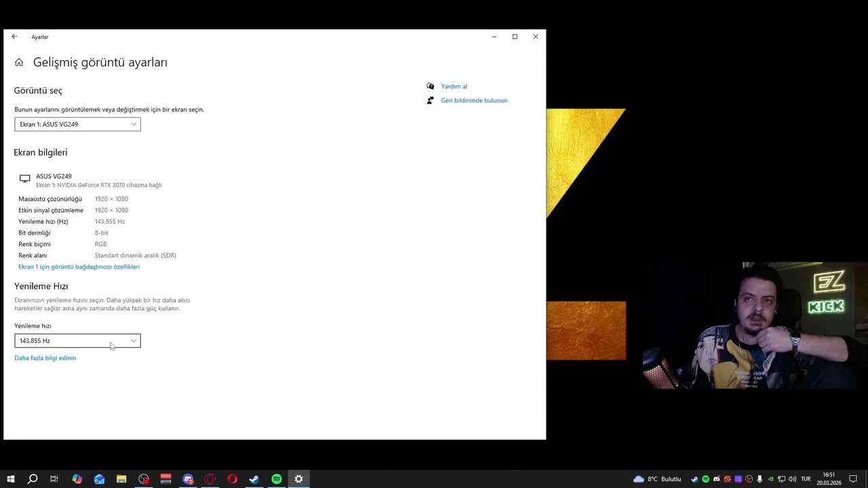The width and height of the screenshot is (868, 488).
Task: Click the Yenileme Hızı section heading
Action: (x=41, y=286)
